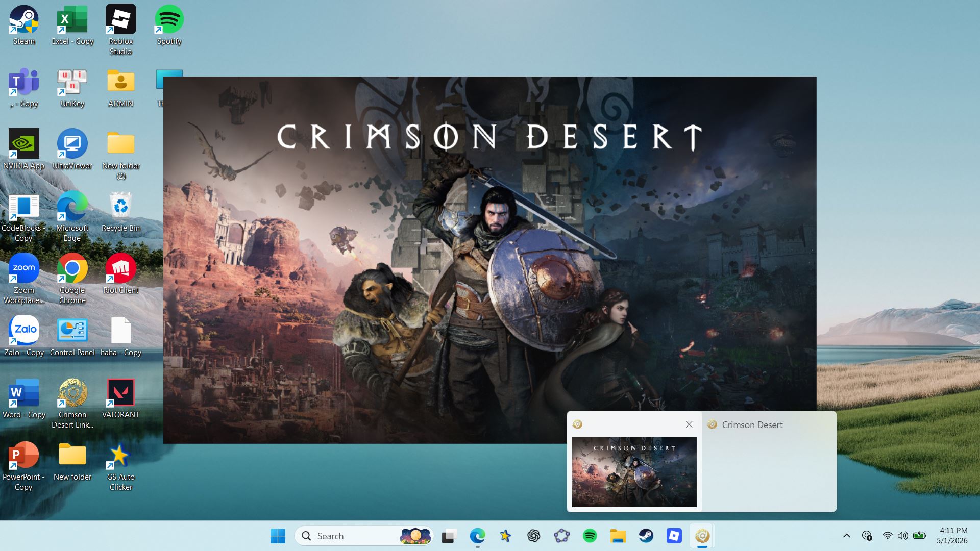
Task: Open Microsoft Edge desktop shortcut
Action: [x=72, y=217]
